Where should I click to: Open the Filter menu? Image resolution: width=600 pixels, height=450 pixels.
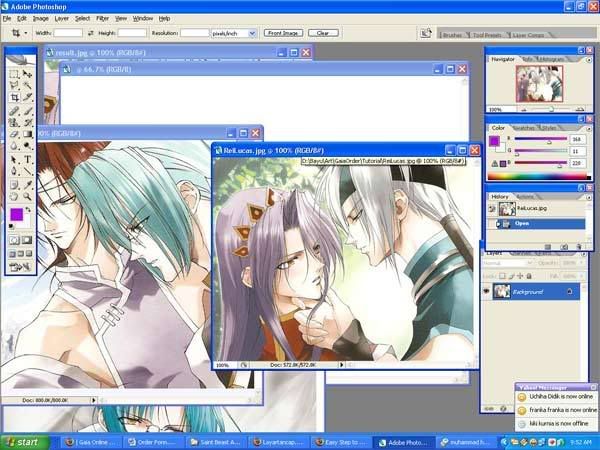tap(102, 18)
